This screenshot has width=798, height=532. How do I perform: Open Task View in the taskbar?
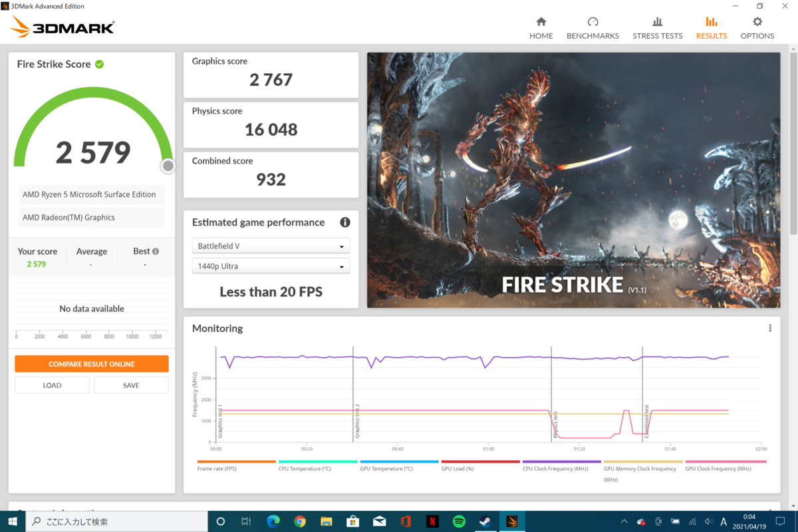pyautogui.click(x=245, y=521)
